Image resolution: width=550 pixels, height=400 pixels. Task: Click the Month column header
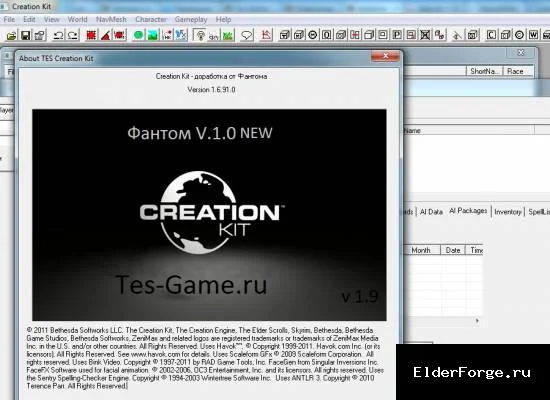point(421,250)
